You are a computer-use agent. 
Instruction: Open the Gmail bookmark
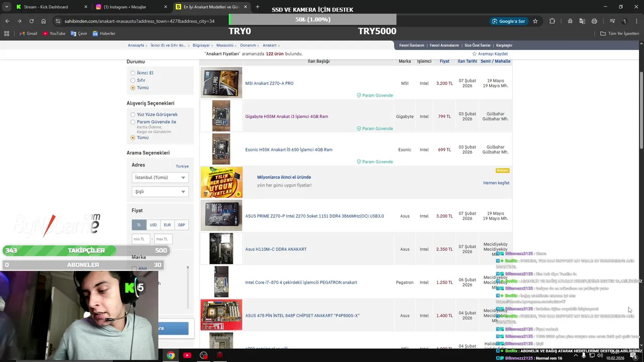28,33
